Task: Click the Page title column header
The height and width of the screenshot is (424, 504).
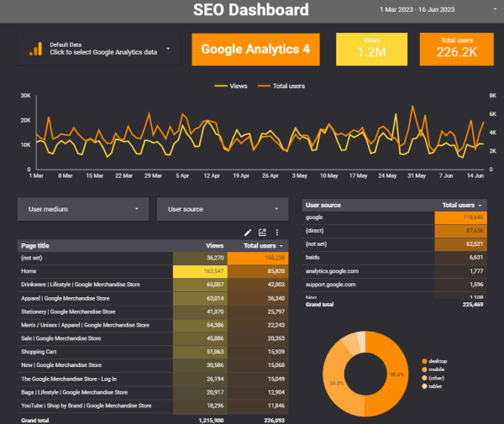Action: coord(35,246)
